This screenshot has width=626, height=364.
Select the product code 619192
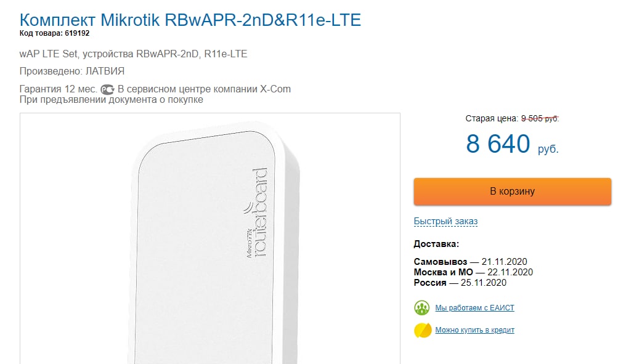tap(77, 33)
